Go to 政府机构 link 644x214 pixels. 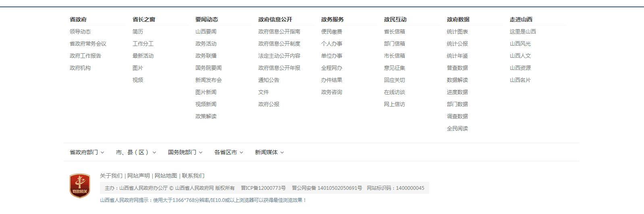coord(80,68)
